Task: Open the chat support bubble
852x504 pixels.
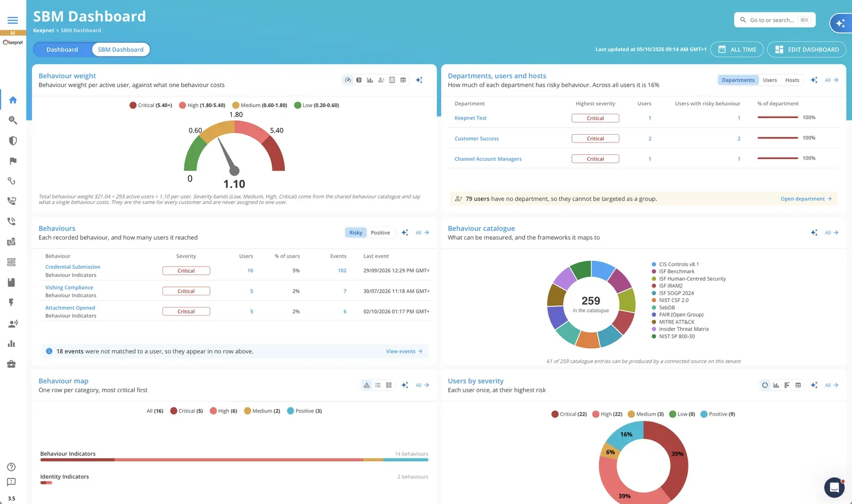Action: [x=834, y=487]
